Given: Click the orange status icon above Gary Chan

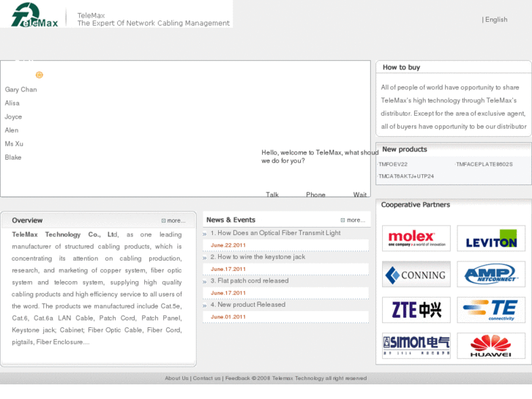Looking at the screenshot, I should (40, 75).
